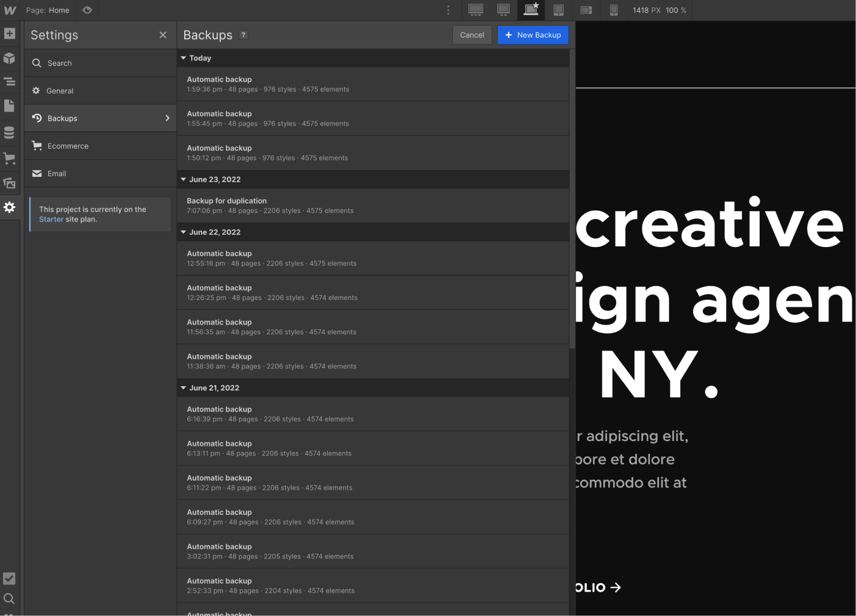Select the 1:50:12 pm automatic backup
The height and width of the screenshot is (616, 856).
coord(373,153)
